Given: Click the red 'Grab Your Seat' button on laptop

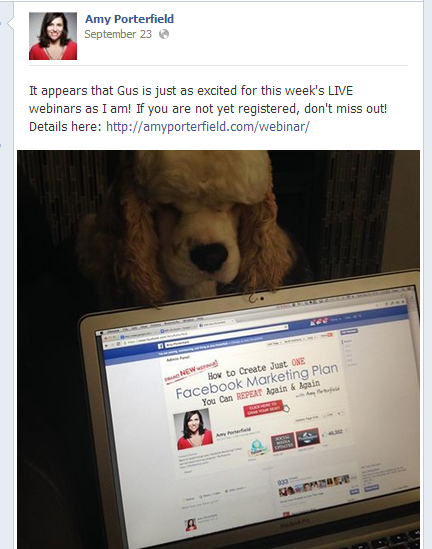Looking at the screenshot, I should coord(263,409).
